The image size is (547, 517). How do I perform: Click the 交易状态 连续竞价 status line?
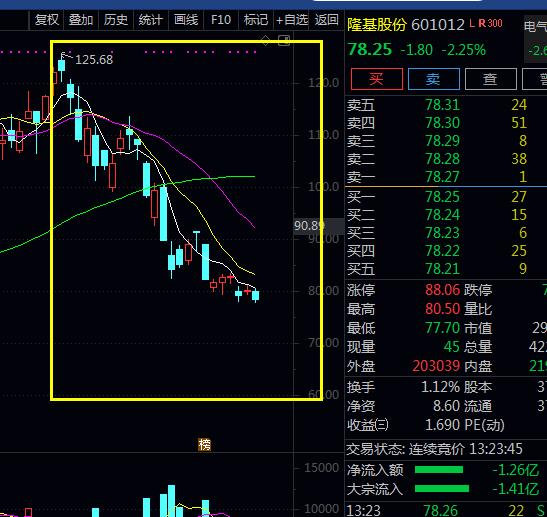click(435, 449)
